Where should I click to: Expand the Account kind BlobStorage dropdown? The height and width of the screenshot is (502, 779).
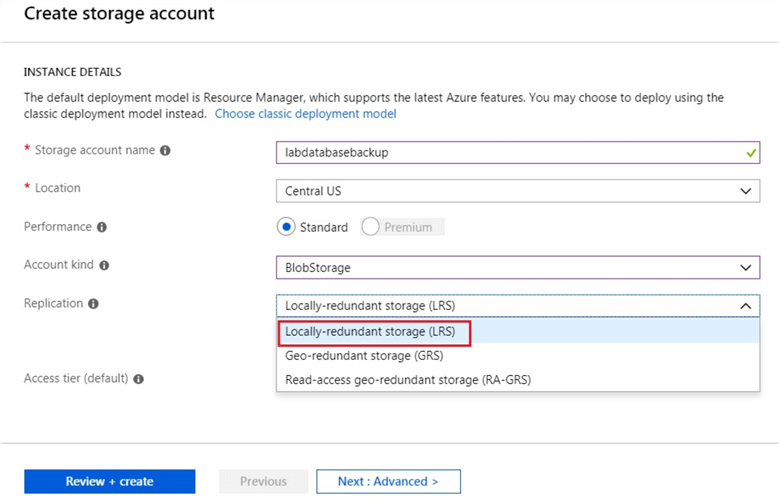517,268
